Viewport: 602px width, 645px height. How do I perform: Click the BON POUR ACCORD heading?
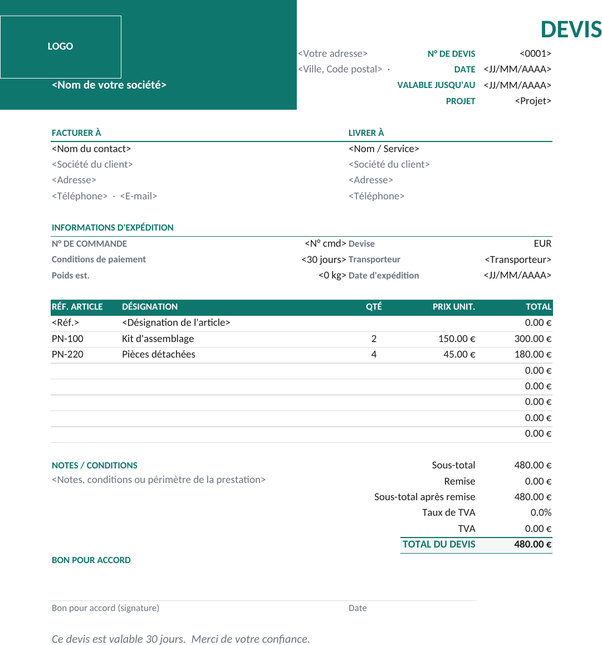[x=91, y=560]
